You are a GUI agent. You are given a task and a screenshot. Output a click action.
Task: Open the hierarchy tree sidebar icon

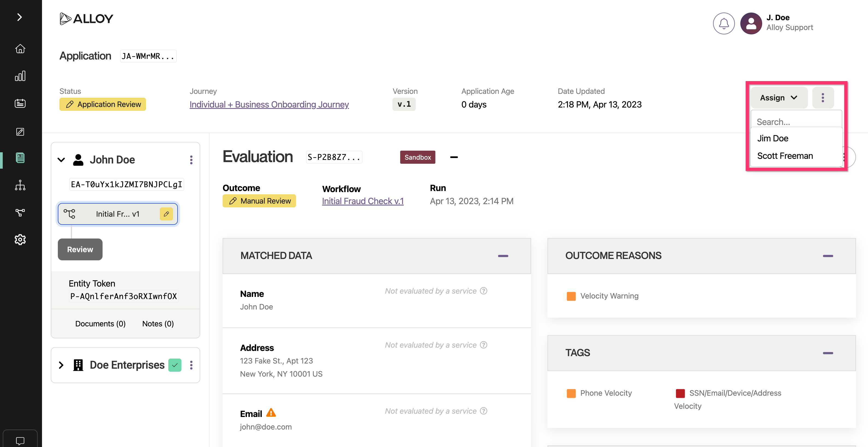coord(20,185)
